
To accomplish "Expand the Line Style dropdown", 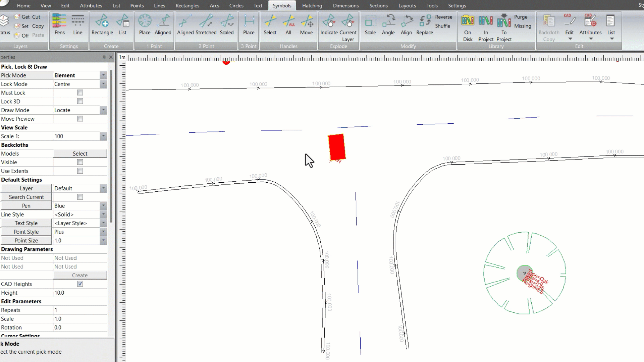I will pos(103,214).
